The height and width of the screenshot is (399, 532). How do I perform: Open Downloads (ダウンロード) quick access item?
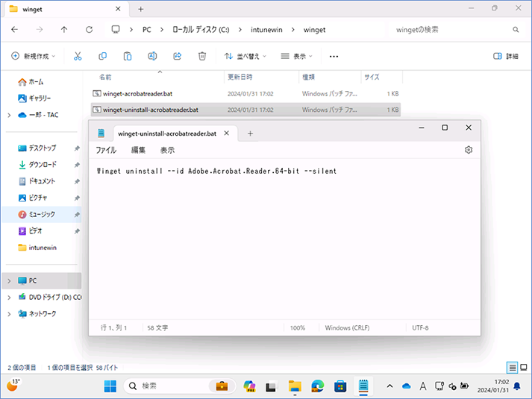click(43, 165)
